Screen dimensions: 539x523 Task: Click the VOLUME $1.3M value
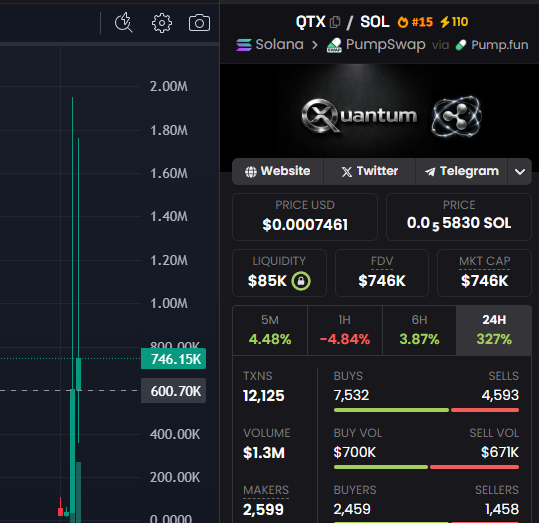(264, 453)
